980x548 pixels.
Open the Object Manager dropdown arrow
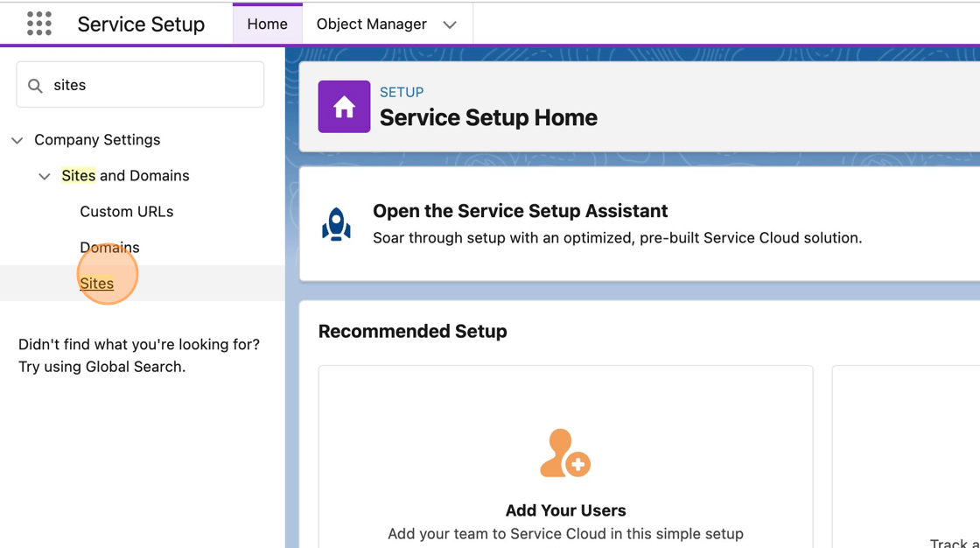point(450,25)
